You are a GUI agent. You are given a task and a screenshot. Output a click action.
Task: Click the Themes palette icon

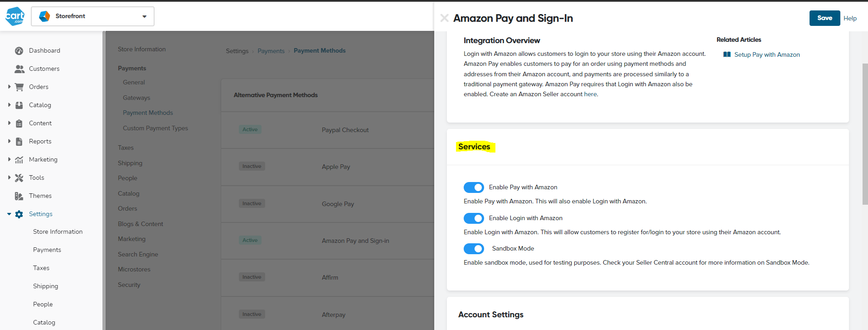tap(19, 196)
